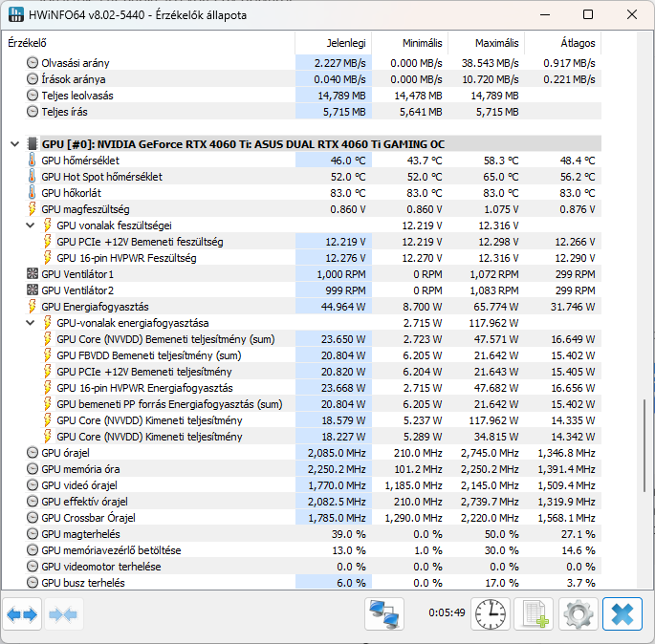Click the blue X close sensors button

coord(622,614)
